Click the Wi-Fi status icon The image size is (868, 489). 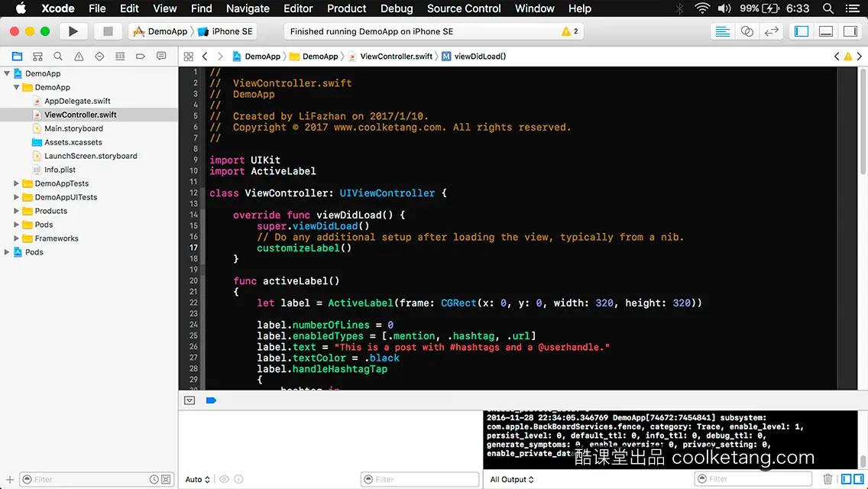click(702, 8)
